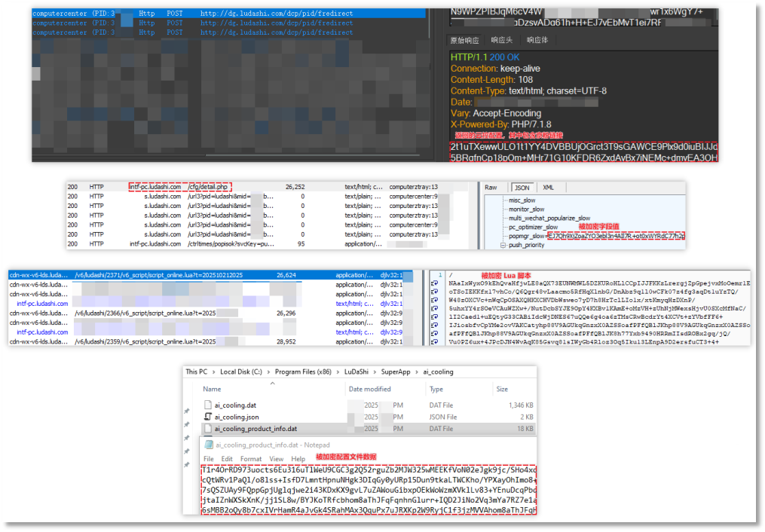Screen dimensions: 765x532
Task: Open the 响应头 tab
Action: click(501, 40)
